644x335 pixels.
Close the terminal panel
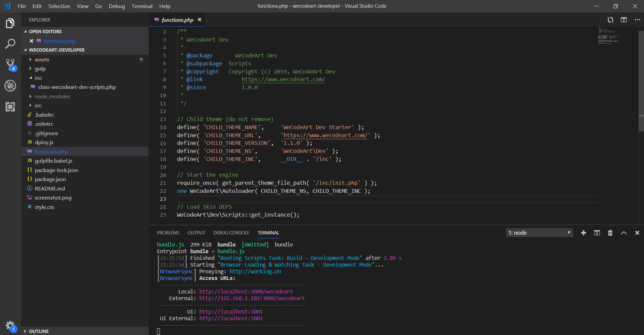[637, 233]
